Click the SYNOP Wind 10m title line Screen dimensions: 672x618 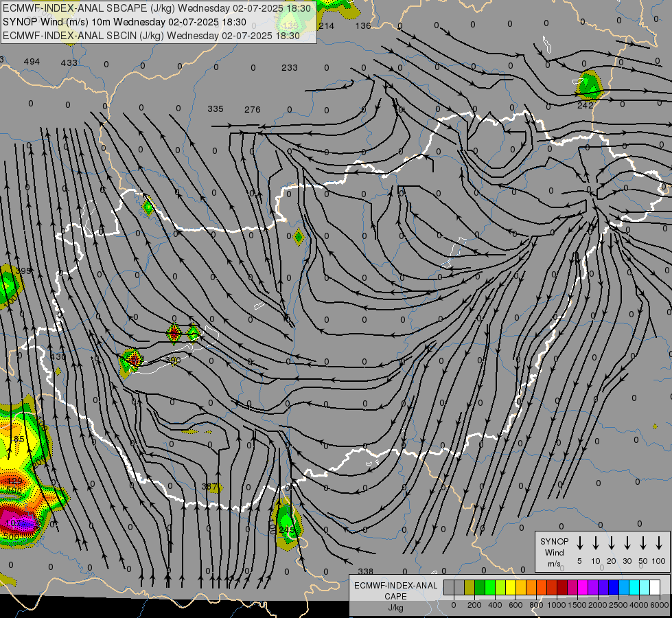[x=124, y=22]
